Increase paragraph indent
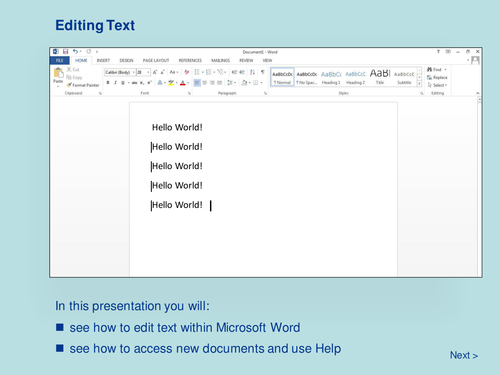Screen dimensions: 500x375 tap(242, 72)
